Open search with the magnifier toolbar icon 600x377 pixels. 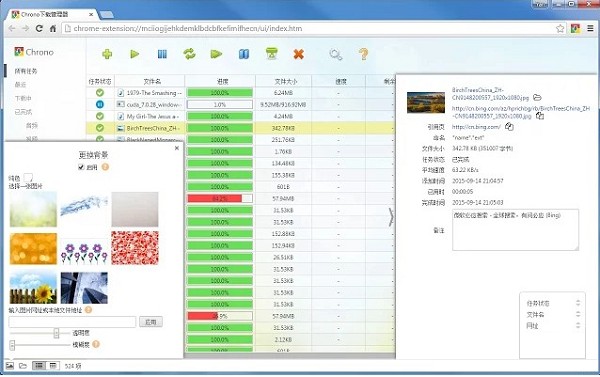coord(336,54)
